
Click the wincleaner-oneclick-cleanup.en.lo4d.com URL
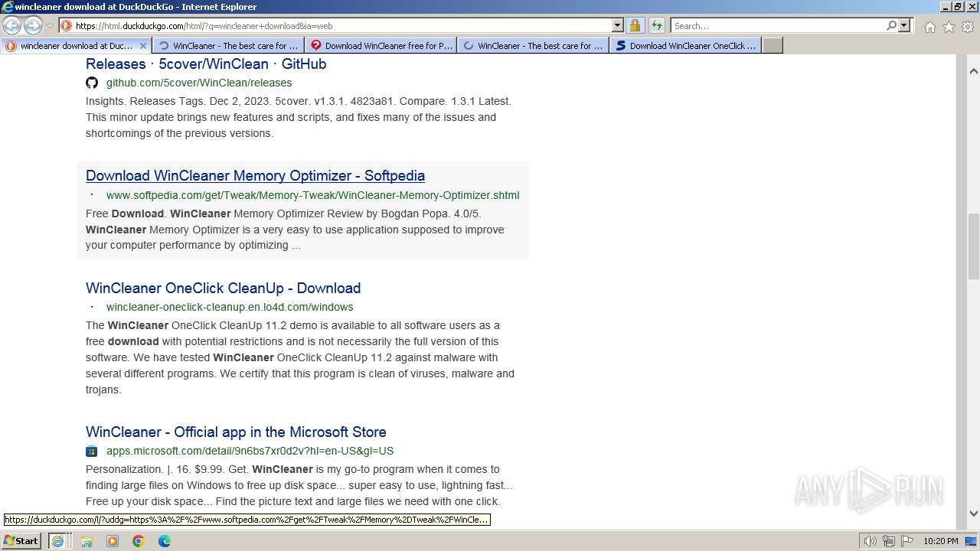(x=230, y=307)
